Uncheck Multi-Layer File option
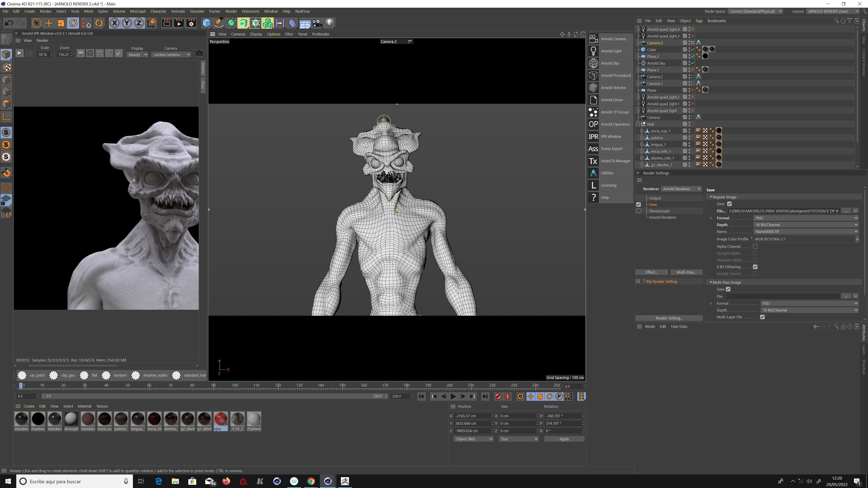The image size is (868, 488). (762, 317)
